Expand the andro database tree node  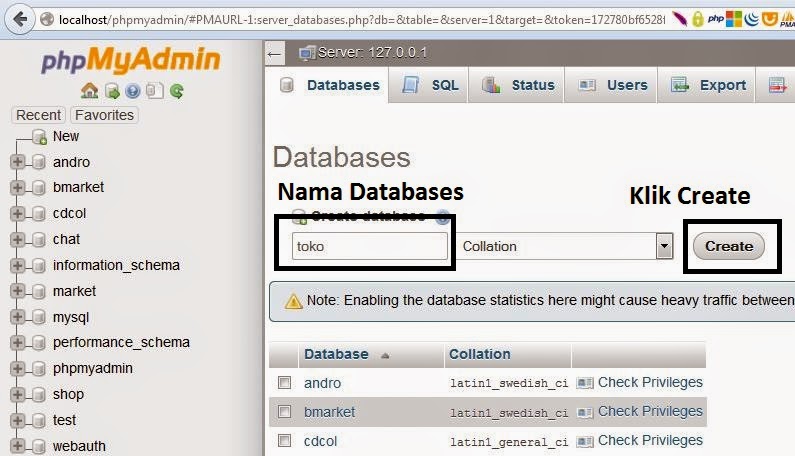tap(17, 162)
